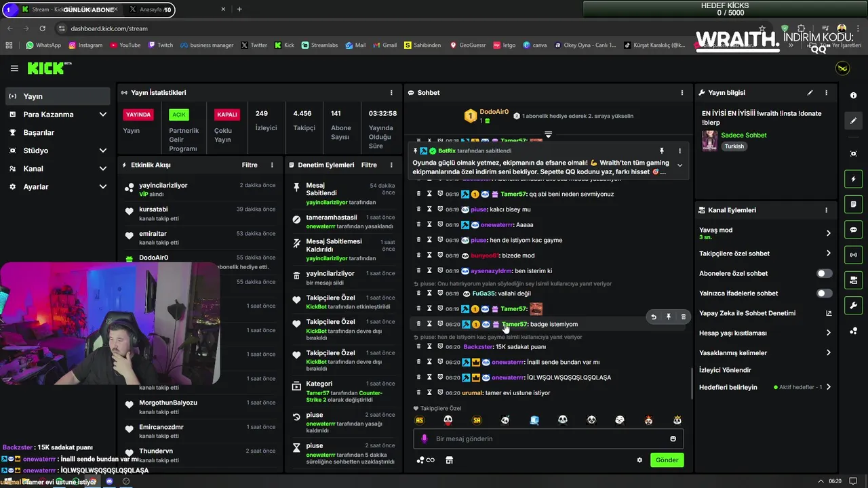Open the Etkinlik Akışı three-dot menu

coord(272,165)
